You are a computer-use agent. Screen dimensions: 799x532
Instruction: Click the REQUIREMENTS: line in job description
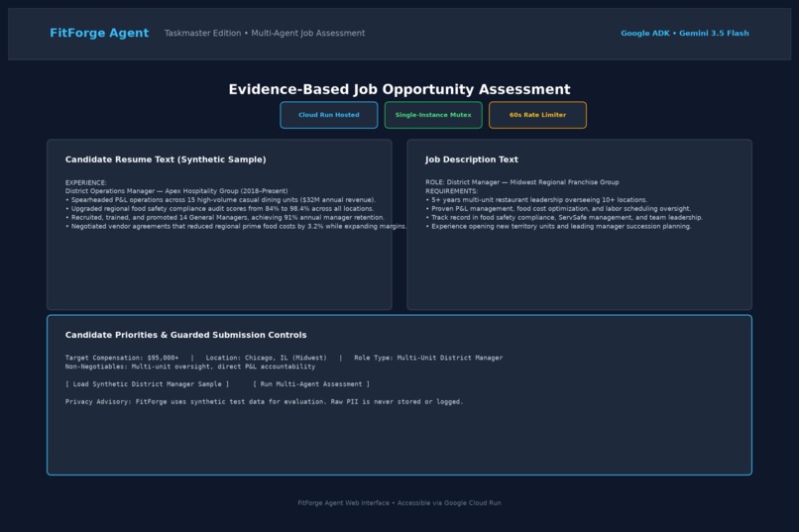(x=451, y=191)
